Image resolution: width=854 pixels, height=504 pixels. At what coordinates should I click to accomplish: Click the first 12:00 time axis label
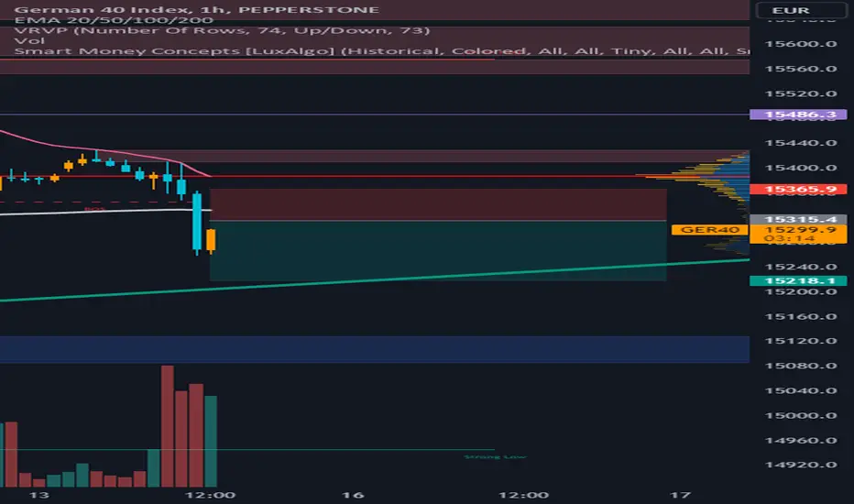tap(210, 495)
